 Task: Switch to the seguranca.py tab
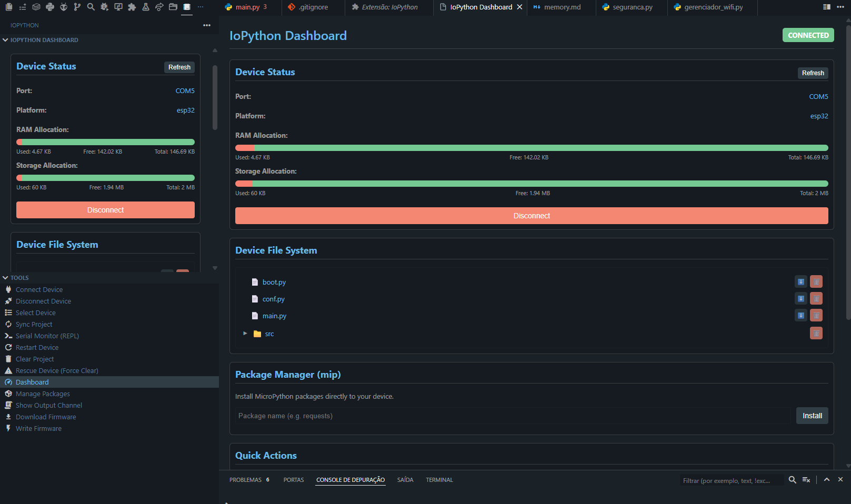pyautogui.click(x=632, y=7)
